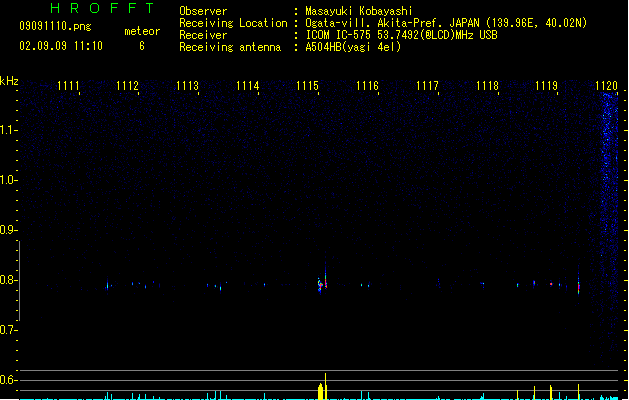Click the 0.6 kHz frequency axis label
Image resolution: width=629 pixels, height=400 pixels.
pos(8,380)
